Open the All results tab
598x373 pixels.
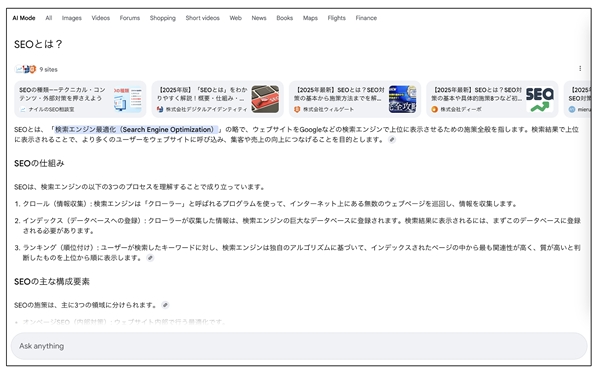(x=48, y=18)
